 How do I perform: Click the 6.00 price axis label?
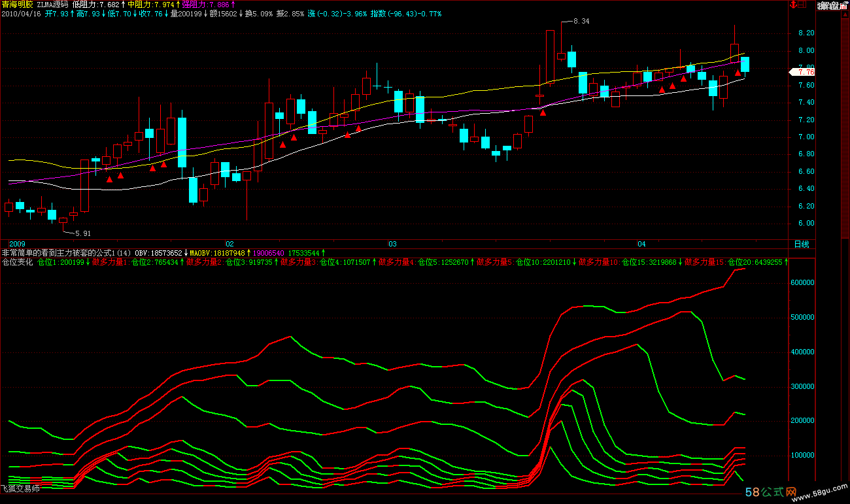click(806, 223)
